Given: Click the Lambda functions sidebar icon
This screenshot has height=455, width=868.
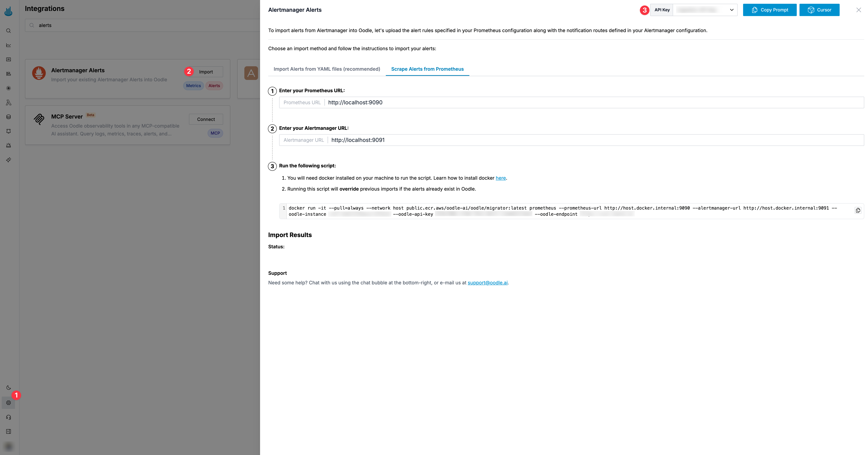Looking at the screenshot, I should [x=8, y=102].
